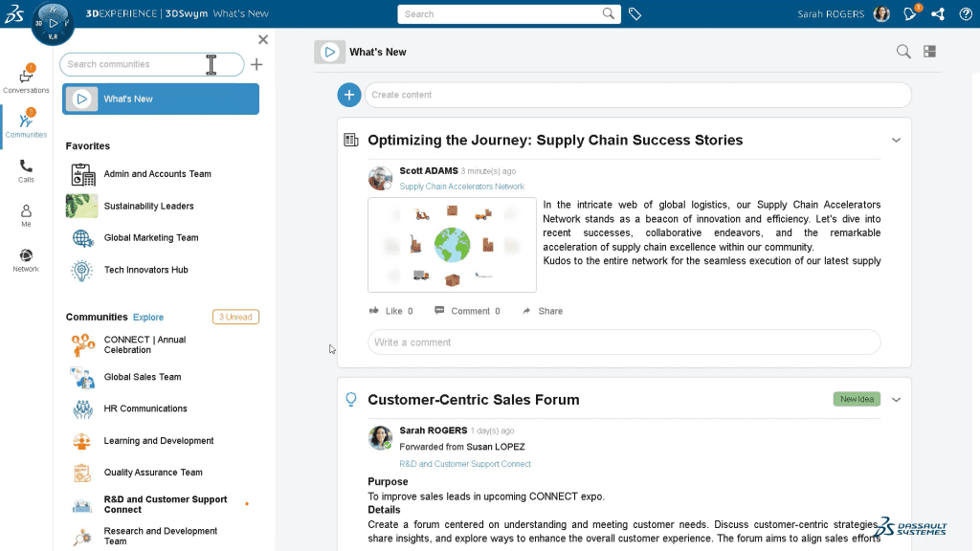Switch feed layout view icon
980x551 pixels.
(x=930, y=52)
